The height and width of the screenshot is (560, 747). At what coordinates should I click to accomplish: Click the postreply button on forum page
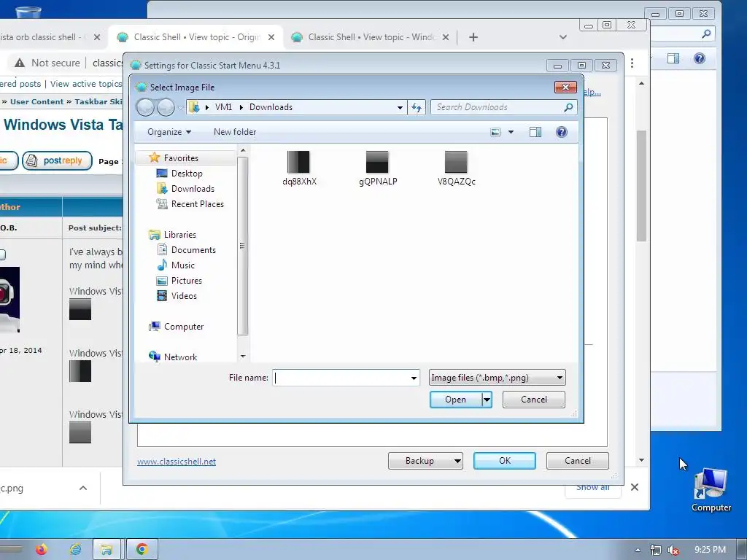(57, 160)
